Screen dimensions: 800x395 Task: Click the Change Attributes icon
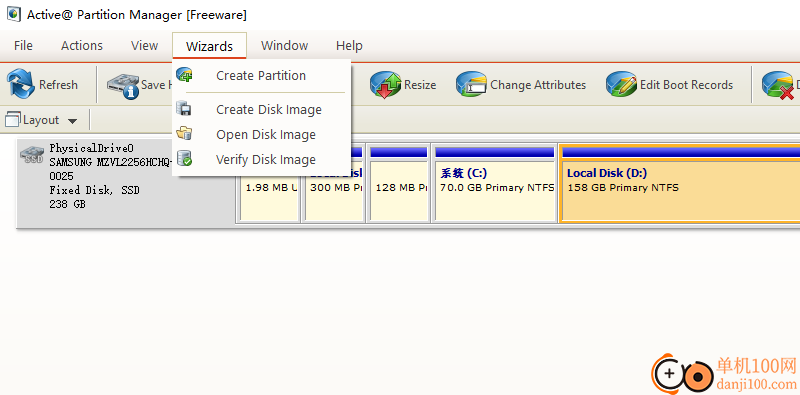(471, 85)
